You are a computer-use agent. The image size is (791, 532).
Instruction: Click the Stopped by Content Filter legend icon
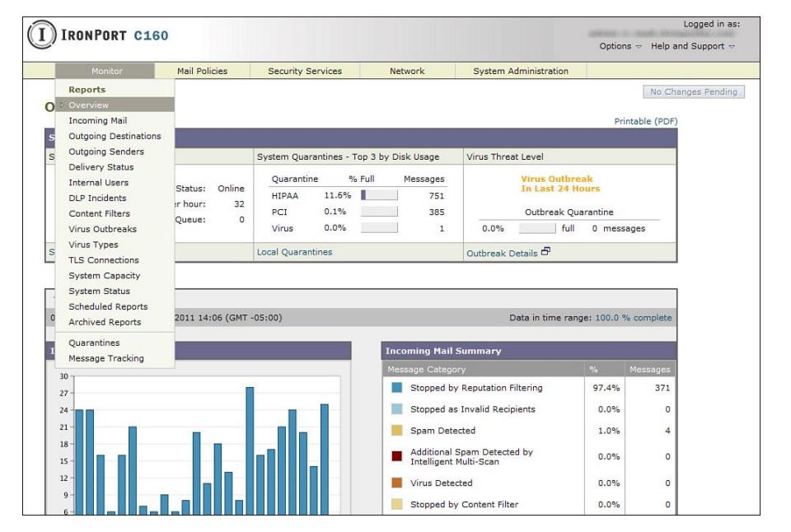click(397, 505)
